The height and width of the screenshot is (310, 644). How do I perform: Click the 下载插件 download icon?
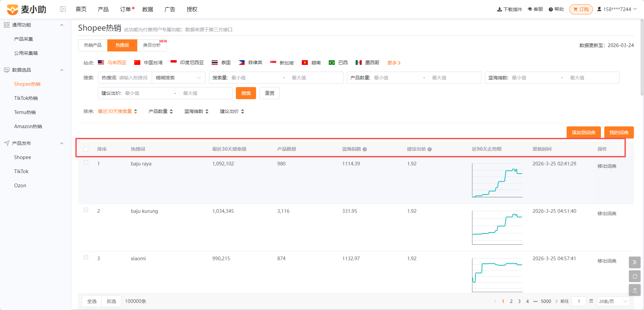point(500,9)
